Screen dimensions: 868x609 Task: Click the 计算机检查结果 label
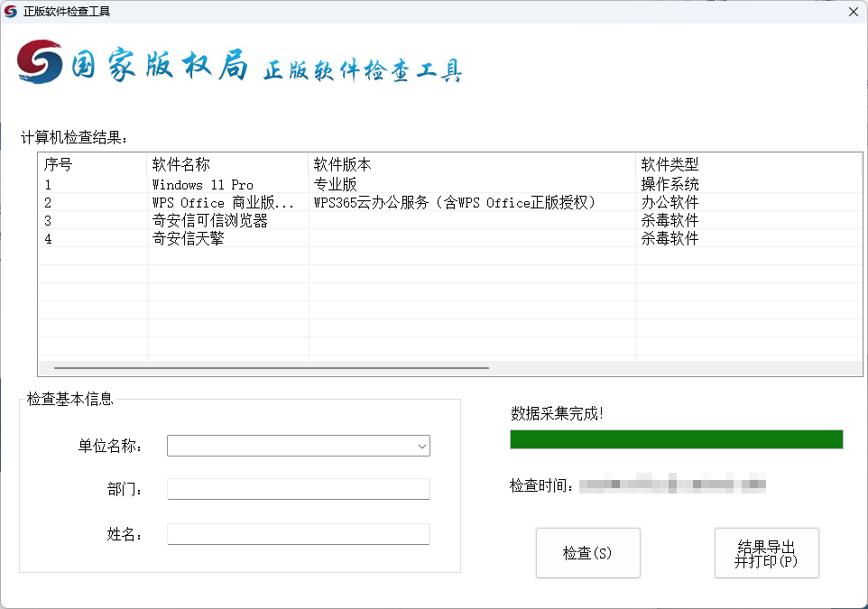74,137
